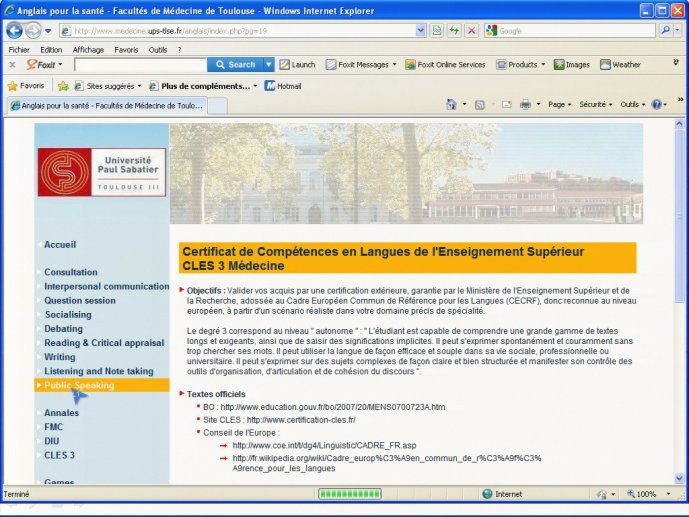Click the Print icon
This screenshot has width=689, height=517.
[x=525, y=105]
